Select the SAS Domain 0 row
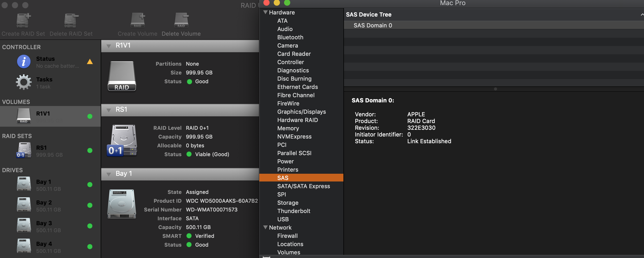The height and width of the screenshot is (258, 644). (494, 25)
